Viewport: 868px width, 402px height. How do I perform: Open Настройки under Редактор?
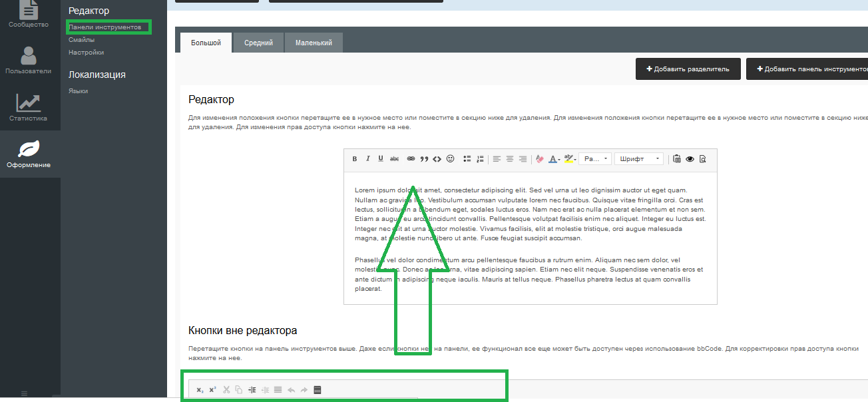click(86, 53)
